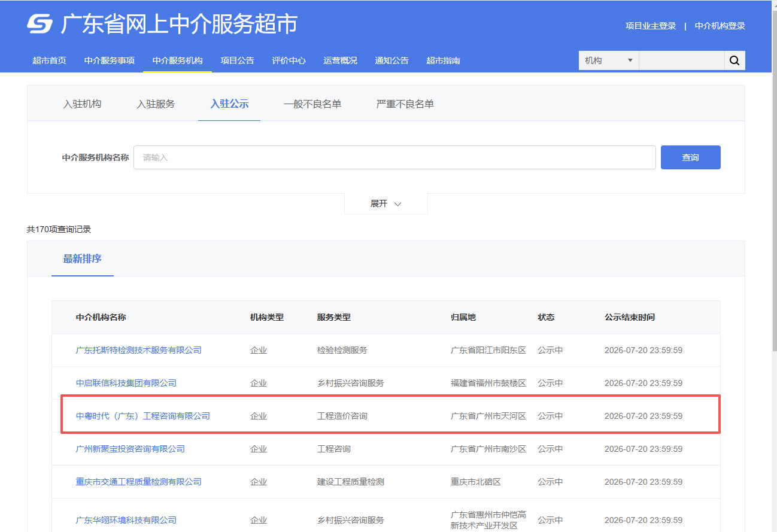Open 广东托斯特检测技术服务有限公司 link
Image resolution: width=777 pixels, height=532 pixels.
click(139, 350)
